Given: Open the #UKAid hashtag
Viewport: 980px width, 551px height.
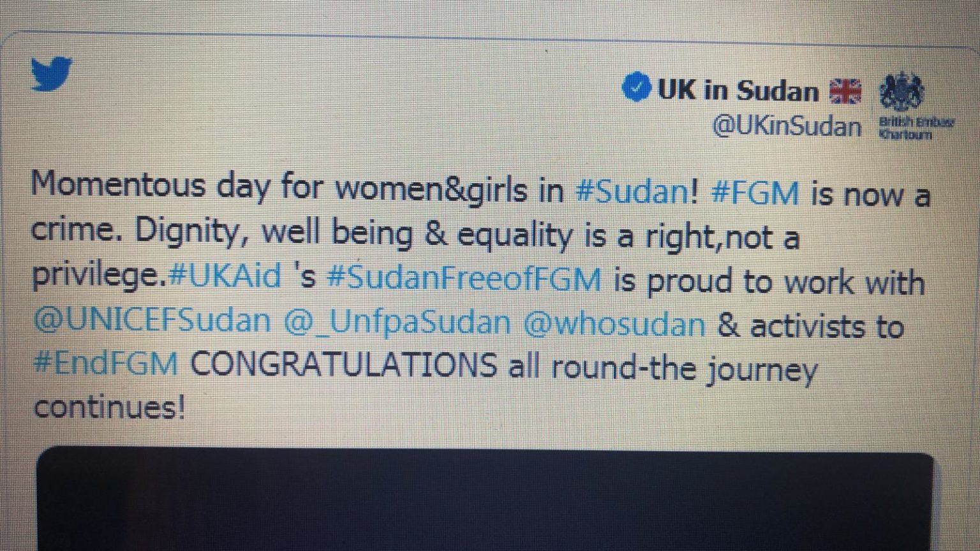Looking at the screenshot, I should pyautogui.click(x=226, y=276).
